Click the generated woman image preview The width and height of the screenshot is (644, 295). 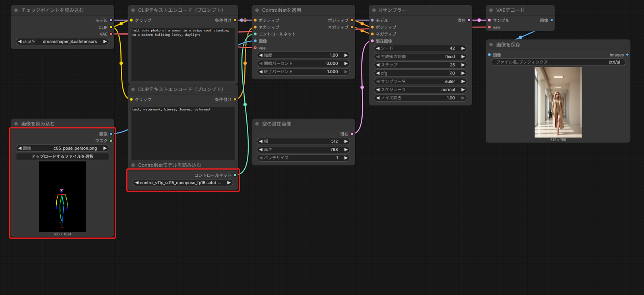(558, 102)
